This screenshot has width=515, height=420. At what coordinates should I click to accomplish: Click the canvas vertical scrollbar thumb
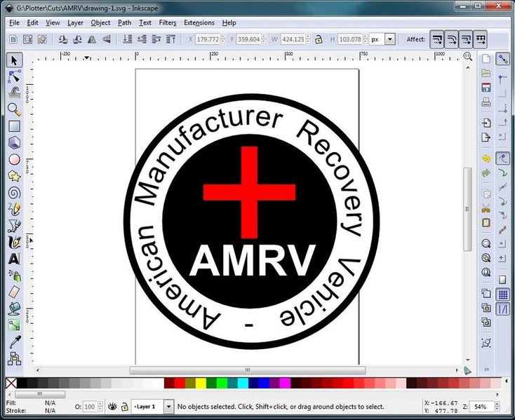point(467,210)
